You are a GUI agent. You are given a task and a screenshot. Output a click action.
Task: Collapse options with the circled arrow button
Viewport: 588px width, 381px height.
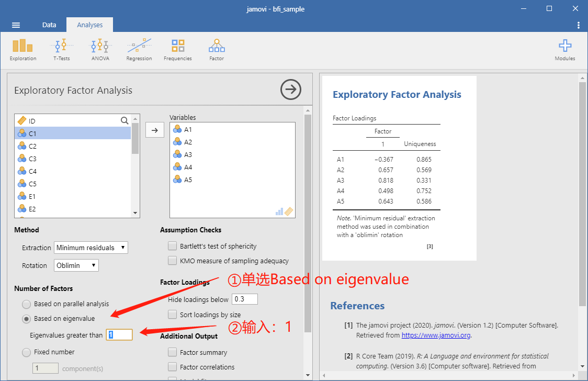(x=291, y=89)
